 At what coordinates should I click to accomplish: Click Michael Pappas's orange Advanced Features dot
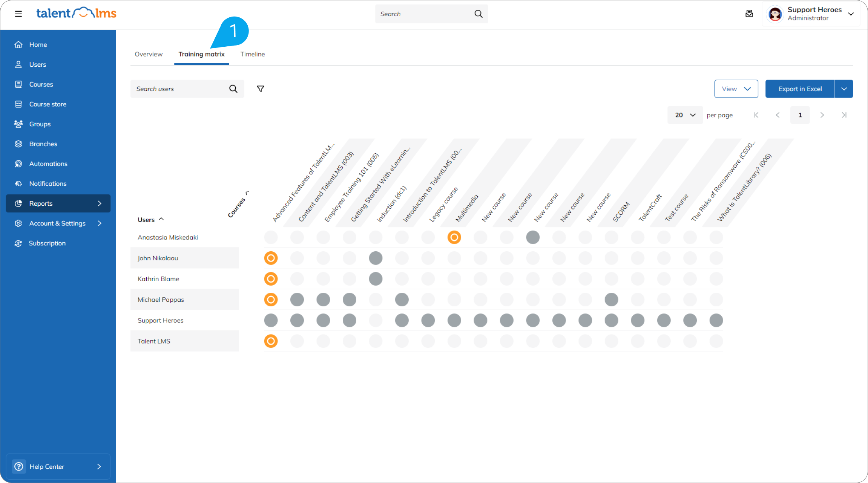coord(271,300)
